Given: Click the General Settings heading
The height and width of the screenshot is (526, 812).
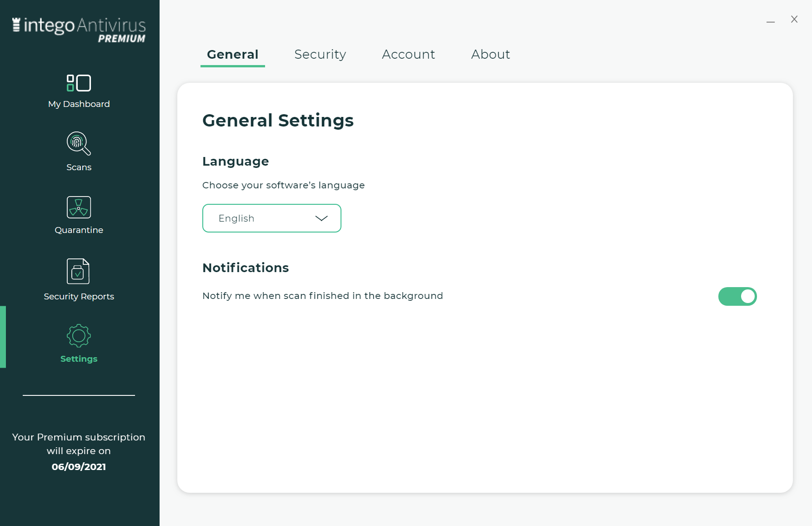Looking at the screenshot, I should 278,121.
